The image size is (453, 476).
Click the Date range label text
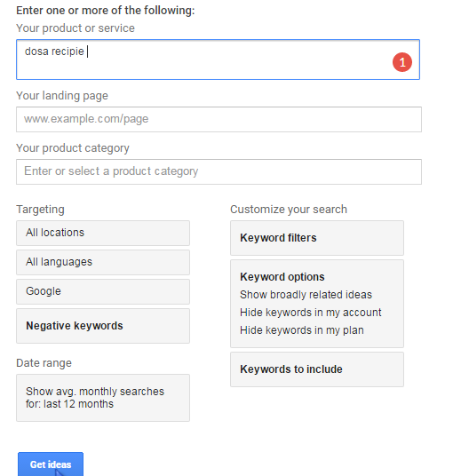coord(44,363)
